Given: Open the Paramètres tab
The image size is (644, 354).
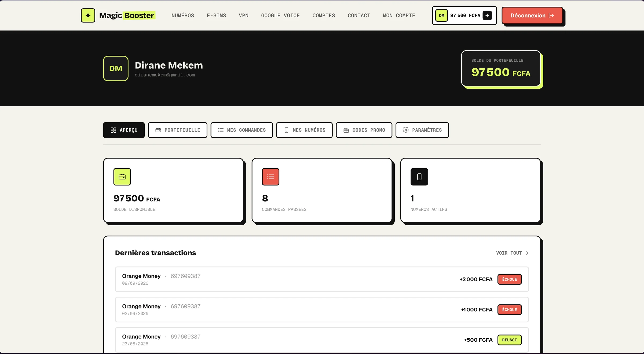Looking at the screenshot, I should [x=422, y=130].
